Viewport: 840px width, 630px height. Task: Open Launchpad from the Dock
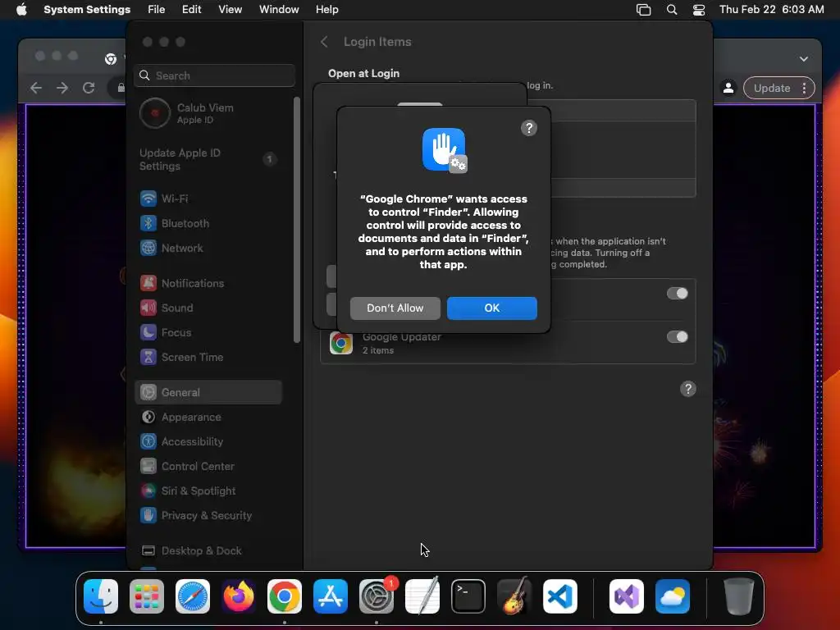point(147,596)
